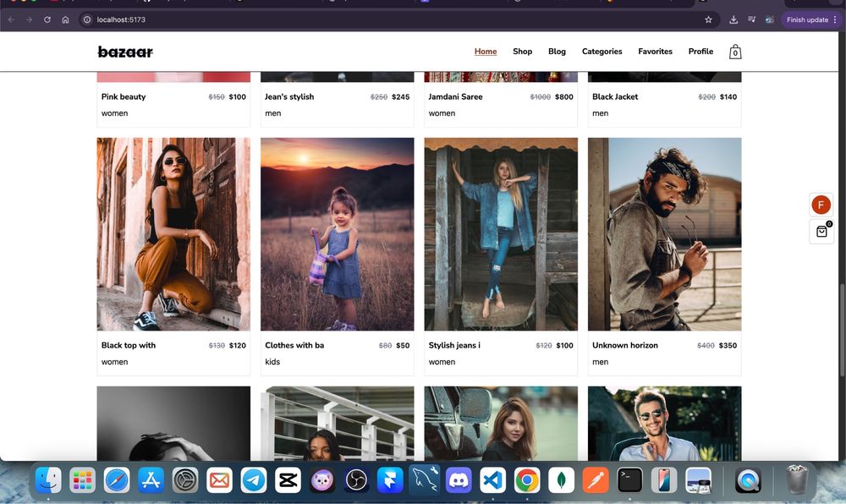846x504 pixels.
Task: Reload the page with the refresh icon
Action: click(x=47, y=19)
